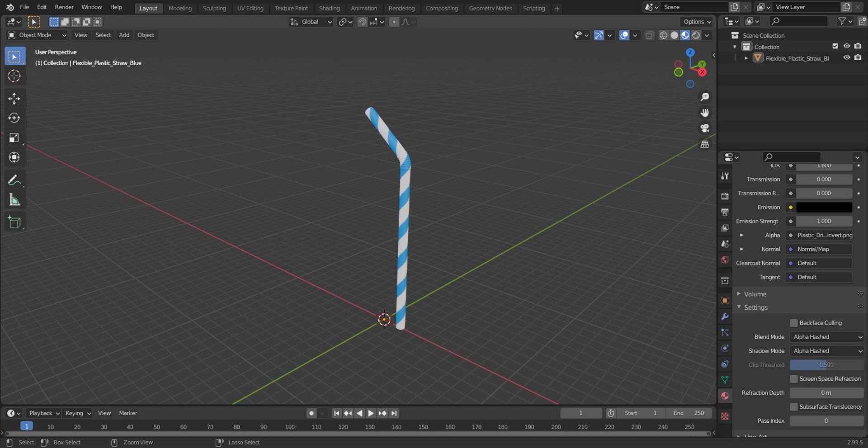
Task: Expand the Flexible_Plastic_Straw tree item
Action: 746,58
